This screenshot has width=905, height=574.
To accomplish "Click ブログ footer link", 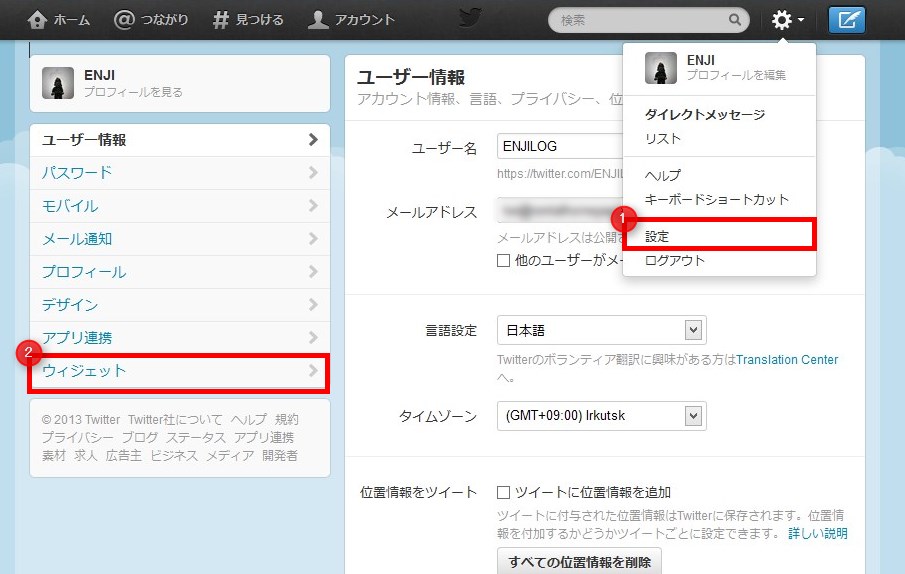I will (x=140, y=438).
